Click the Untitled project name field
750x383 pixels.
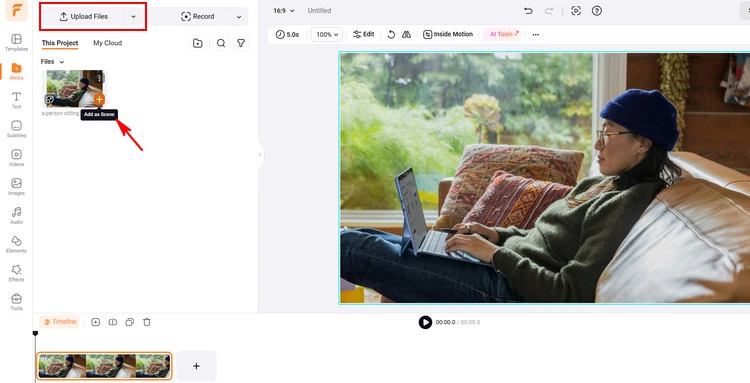pos(320,11)
